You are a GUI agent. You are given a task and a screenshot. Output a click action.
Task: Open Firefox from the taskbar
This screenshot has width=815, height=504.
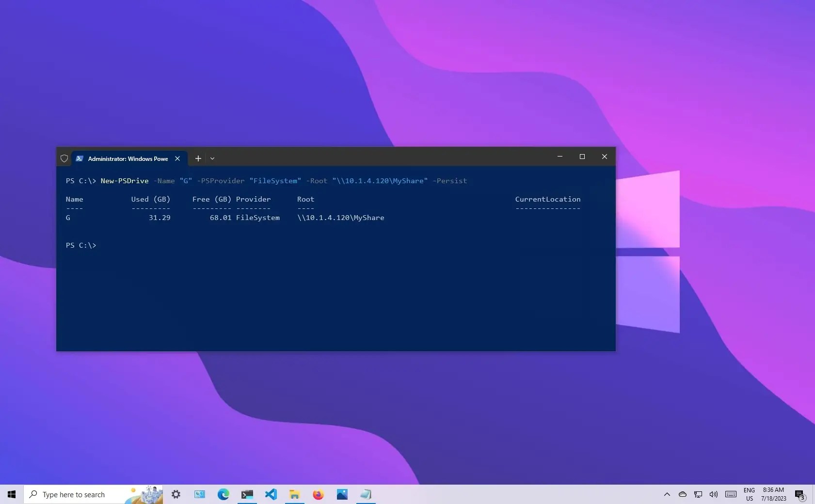[318, 495]
